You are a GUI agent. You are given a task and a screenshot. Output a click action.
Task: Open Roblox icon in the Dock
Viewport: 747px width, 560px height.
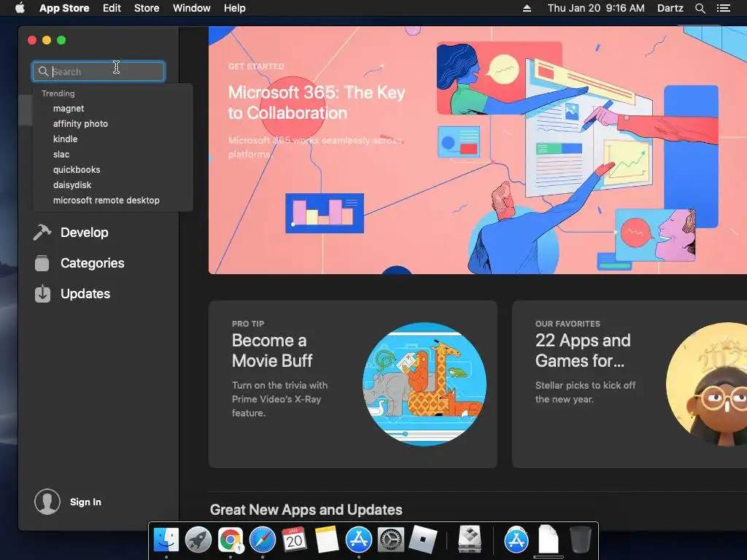(x=423, y=540)
